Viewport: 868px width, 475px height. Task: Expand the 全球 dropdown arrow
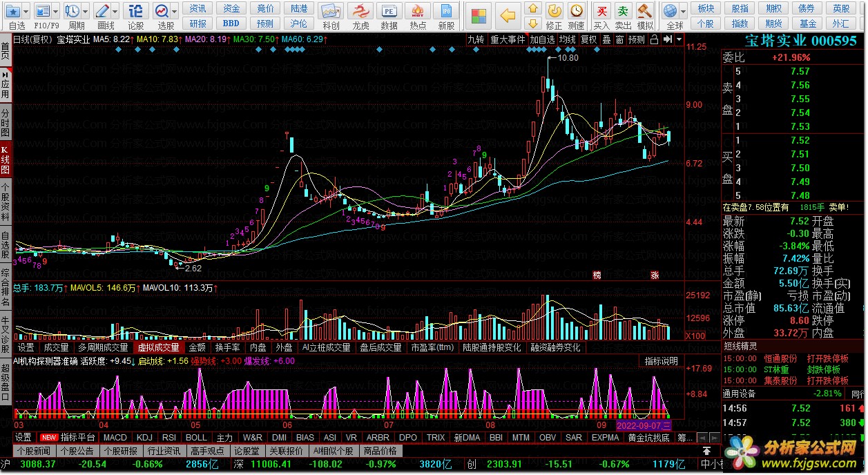[x=683, y=11]
